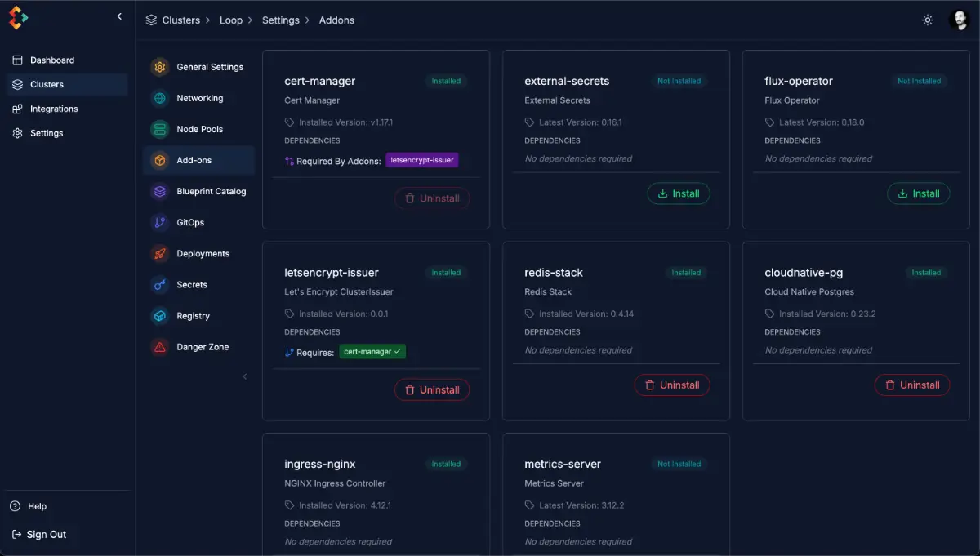Click version tag icon on cloudnative-pg card

point(769,314)
